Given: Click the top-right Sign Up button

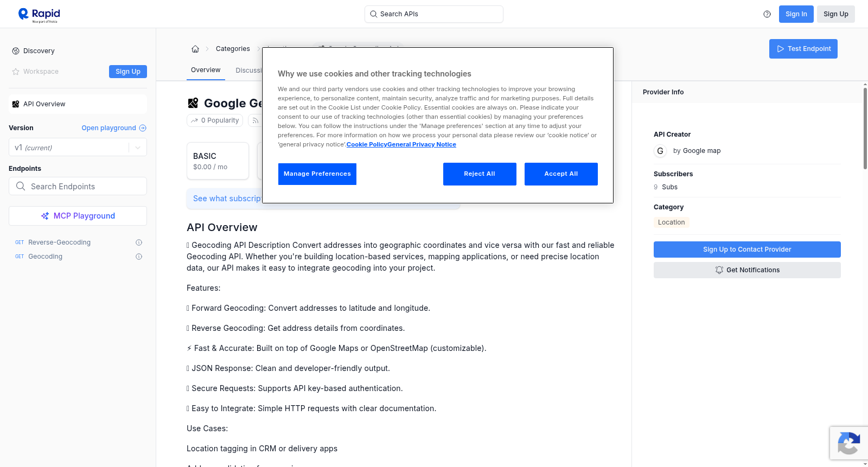Looking at the screenshot, I should point(835,14).
